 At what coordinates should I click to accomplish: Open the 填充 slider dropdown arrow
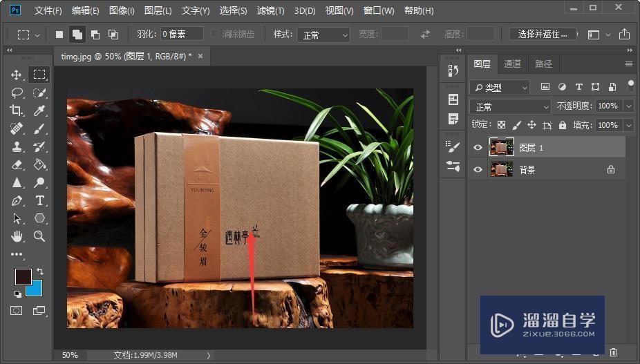coord(628,125)
